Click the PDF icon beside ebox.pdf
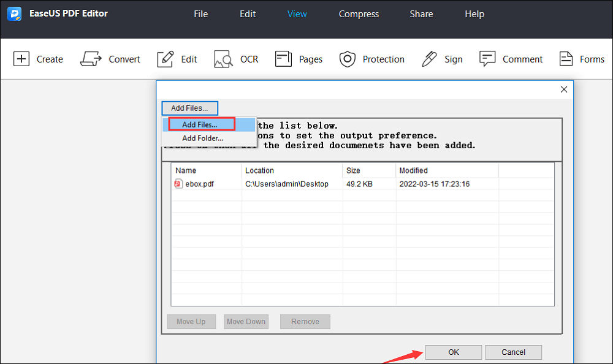This screenshot has height=364, width=613. pyautogui.click(x=178, y=184)
